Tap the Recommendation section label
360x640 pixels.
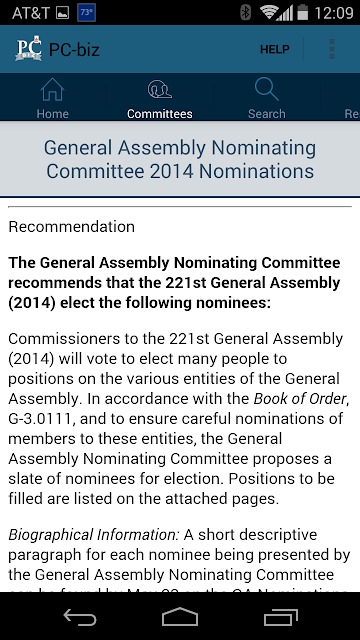click(71, 227)
